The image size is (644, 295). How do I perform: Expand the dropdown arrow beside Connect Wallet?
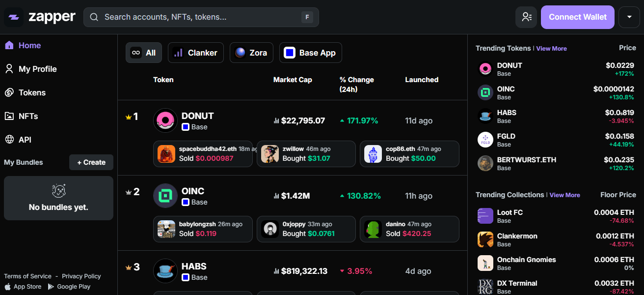click(x=629, y=17)
